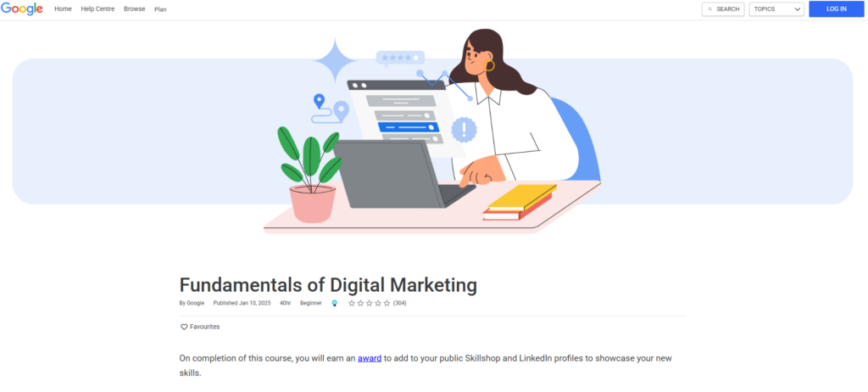Click the (304) ratings count
Image resolution: width=868 pixels, height=392 pixels.
point(400,303)
